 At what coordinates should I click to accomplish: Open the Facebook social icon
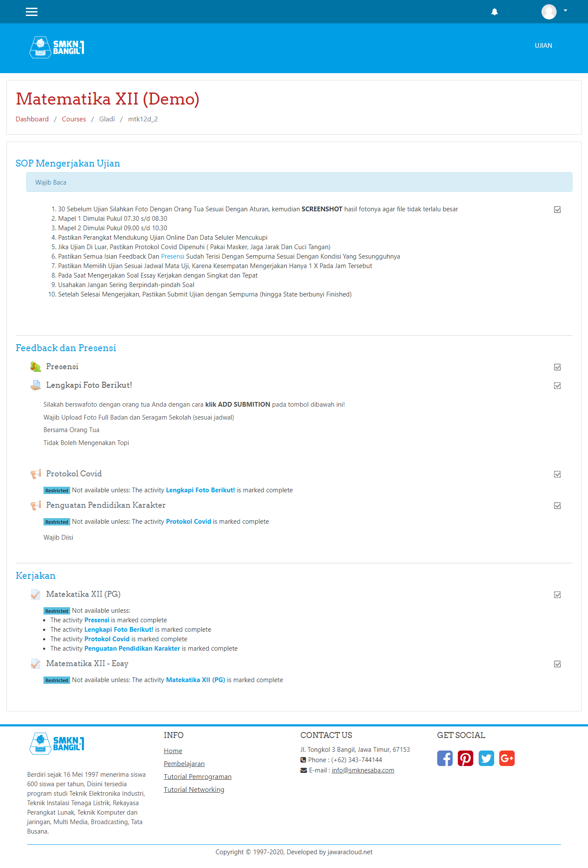coord(445,758)
